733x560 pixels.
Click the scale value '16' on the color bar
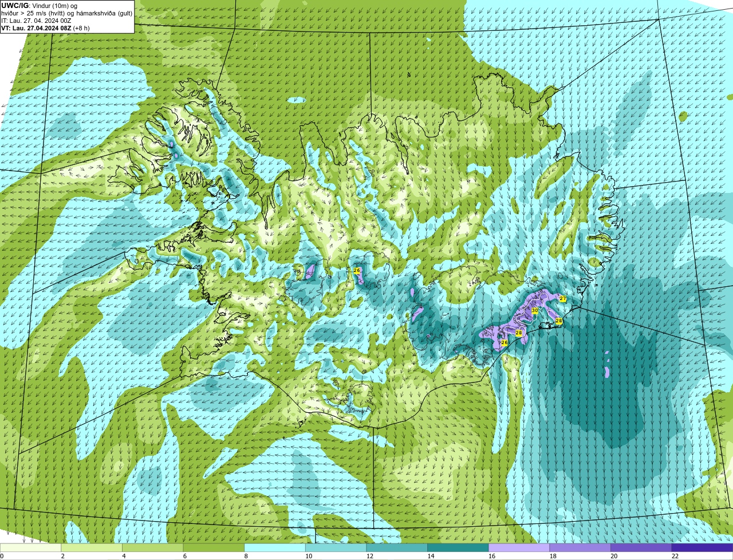(x=492, y=556)
